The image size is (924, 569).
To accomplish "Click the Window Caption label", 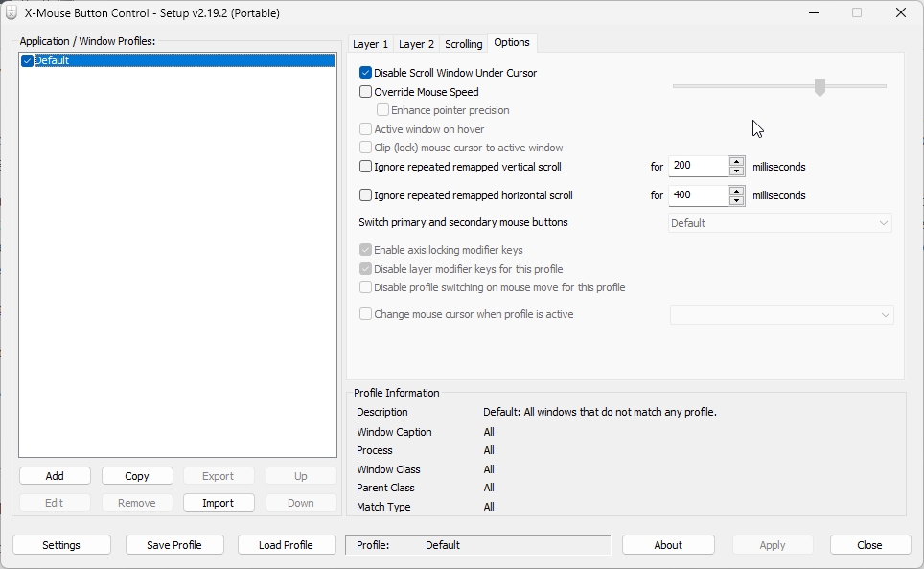I will [x=394, y=432].
